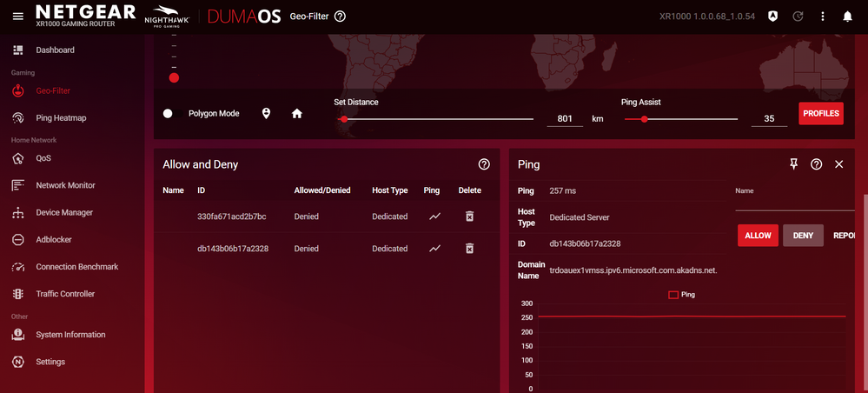Screen dimensions: 868x393
Task: Open Connection Benchmark page
Action: click(x=77, y=267)
